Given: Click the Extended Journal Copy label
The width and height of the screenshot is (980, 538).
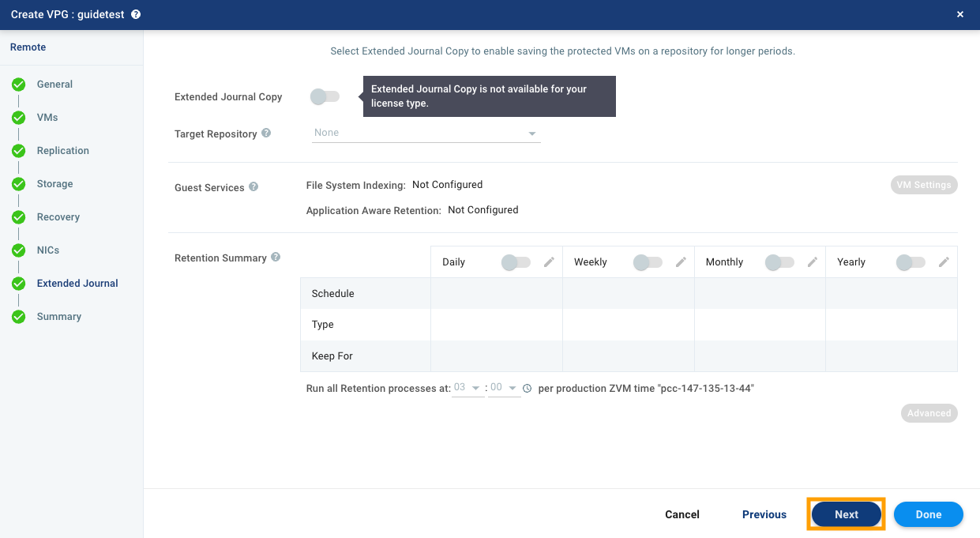Looking at the screenshot, I should click(228, 97).
